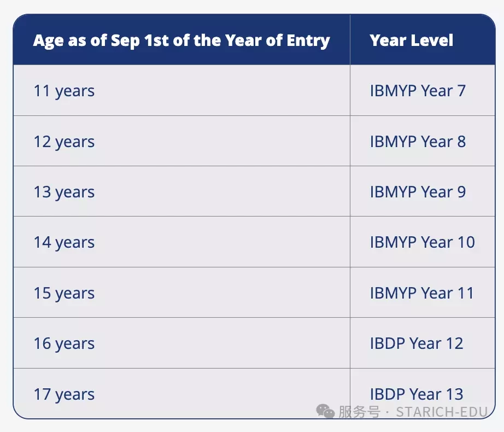Click the '11 years' cell

click(x=181, y=90)
